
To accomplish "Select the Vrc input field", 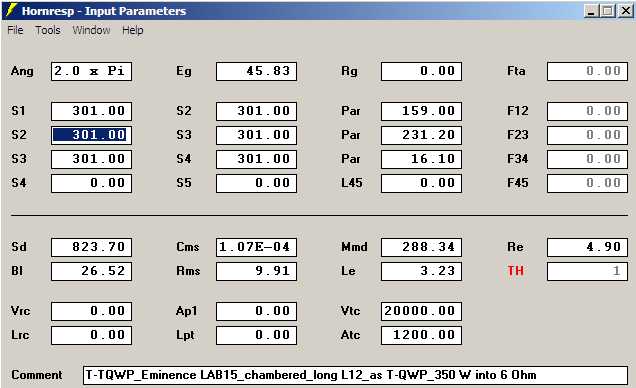I will coord(91,311).
